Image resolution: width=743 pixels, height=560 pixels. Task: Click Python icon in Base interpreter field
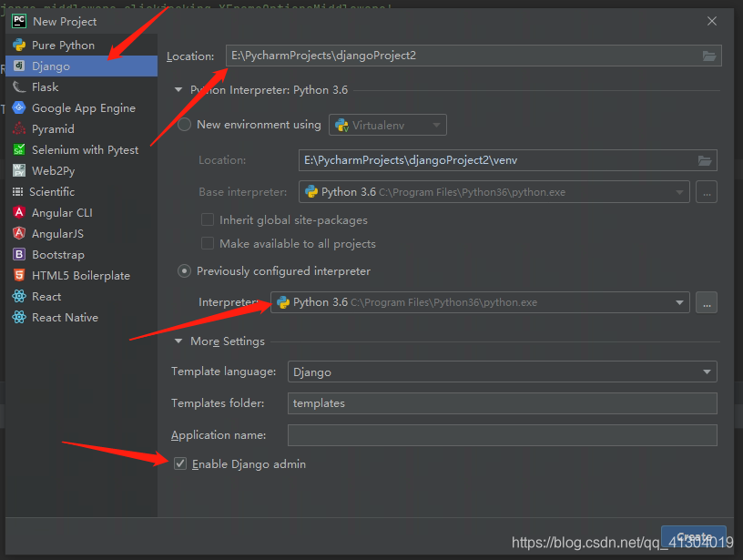311,191
